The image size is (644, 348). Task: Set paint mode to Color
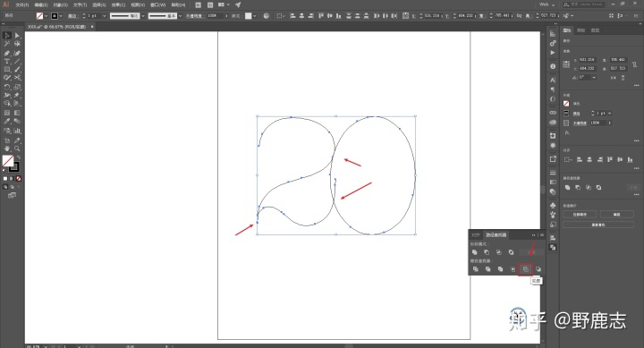click(5, 179)
